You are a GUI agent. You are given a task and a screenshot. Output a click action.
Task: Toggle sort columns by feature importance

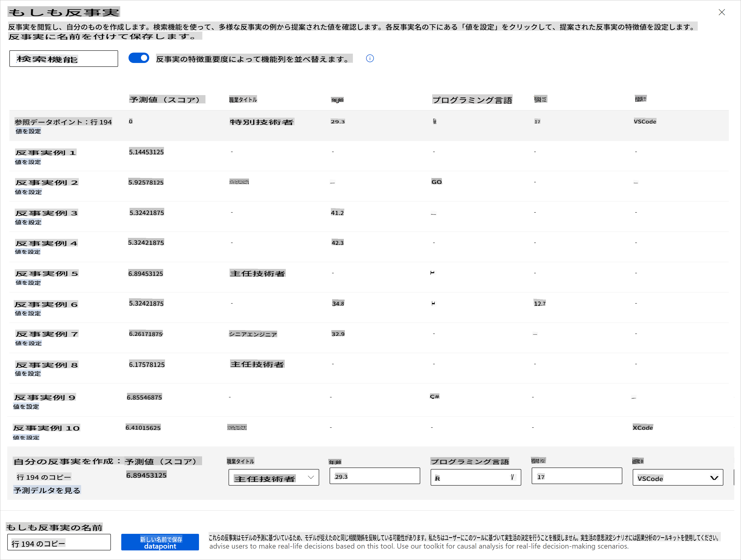point(139,58)
